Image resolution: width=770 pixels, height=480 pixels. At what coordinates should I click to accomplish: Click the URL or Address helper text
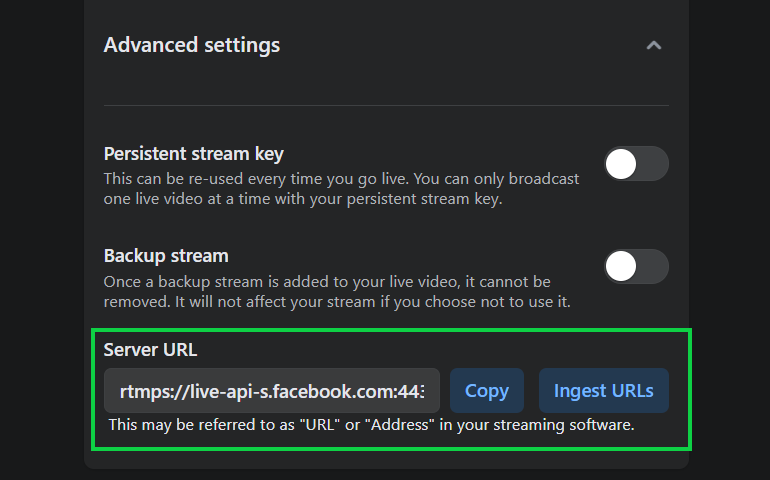(x=371, y=424)
